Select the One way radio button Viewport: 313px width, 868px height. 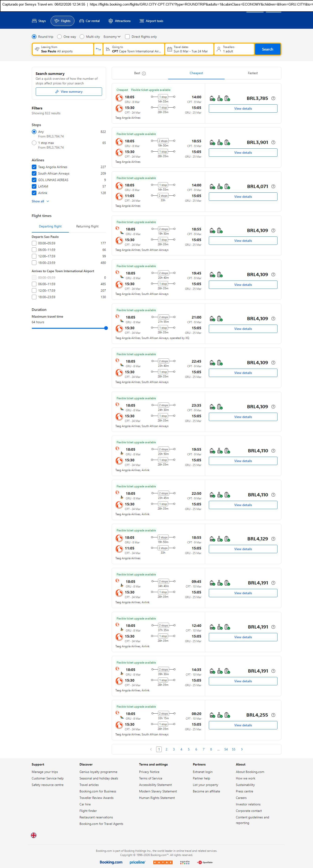point(60,37)
